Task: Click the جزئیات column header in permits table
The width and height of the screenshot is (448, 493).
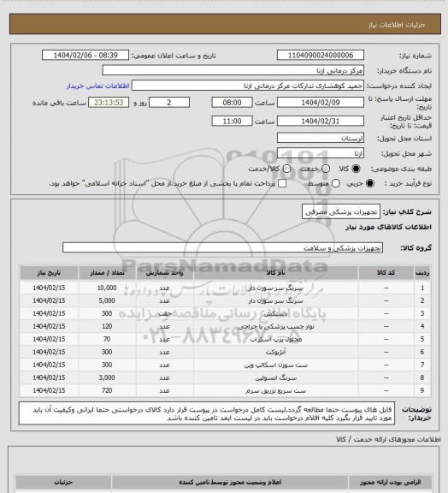Action: (x=63, y=482)
